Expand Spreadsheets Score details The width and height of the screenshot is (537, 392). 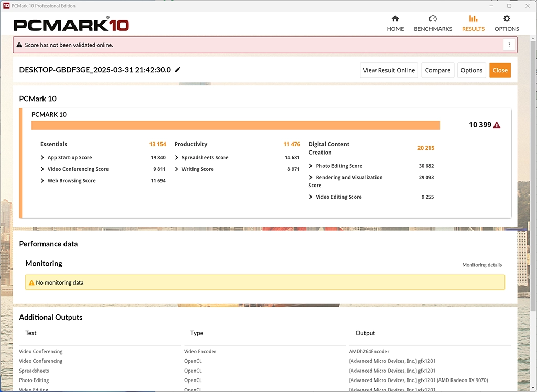pos(177,158)
